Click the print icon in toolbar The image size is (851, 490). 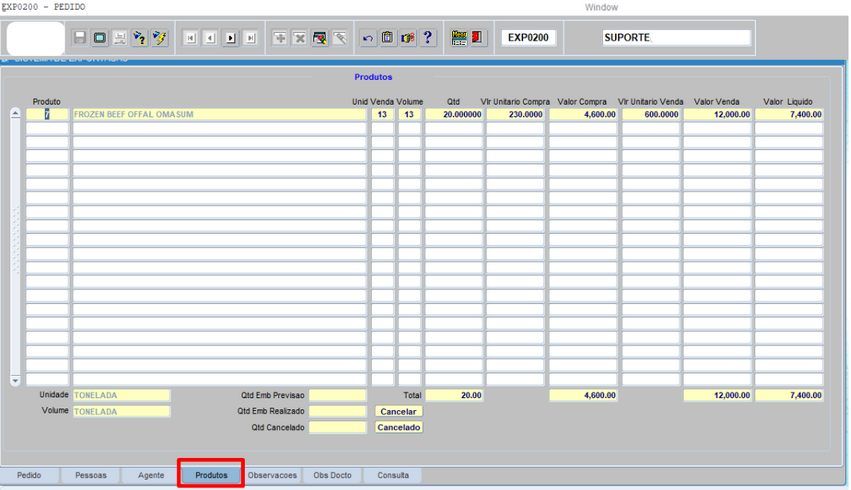tap(120, 38)
